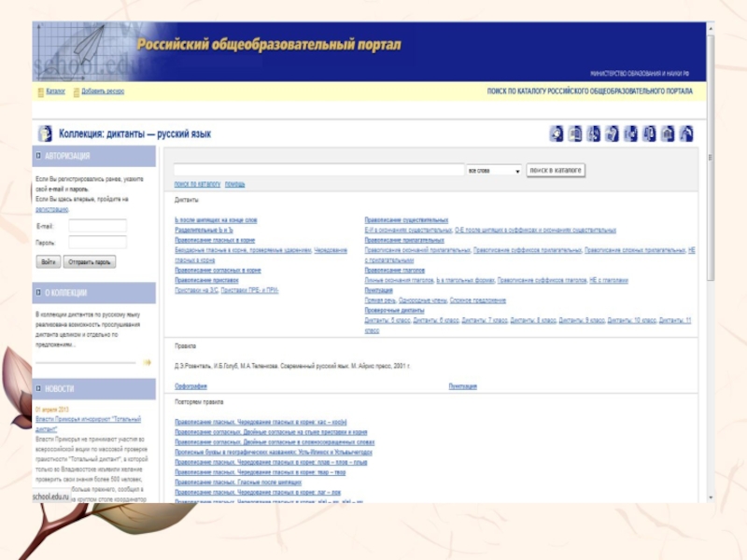The image size is (747, 560).
Task: Open 'Правописание гласных в корне' link
Action: (215, 240)
